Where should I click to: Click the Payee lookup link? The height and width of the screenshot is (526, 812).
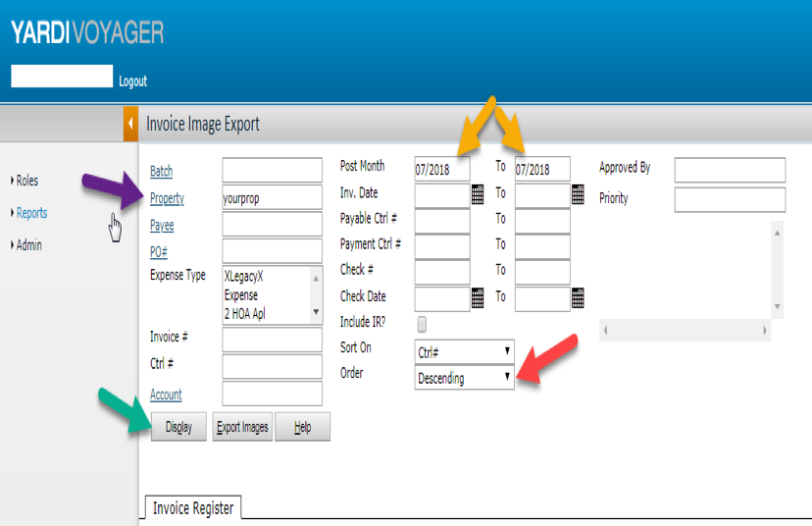point(163,225)
